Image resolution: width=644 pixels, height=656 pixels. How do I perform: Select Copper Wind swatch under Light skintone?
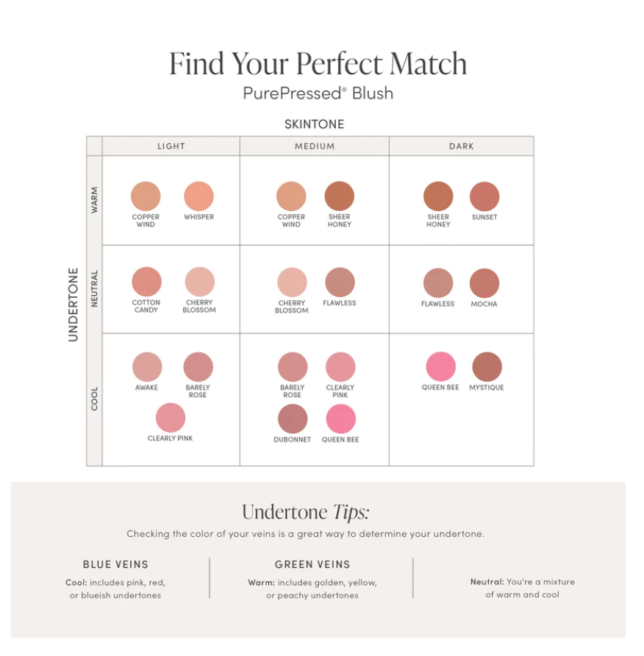pyautogui.click(x=146, y=196)
